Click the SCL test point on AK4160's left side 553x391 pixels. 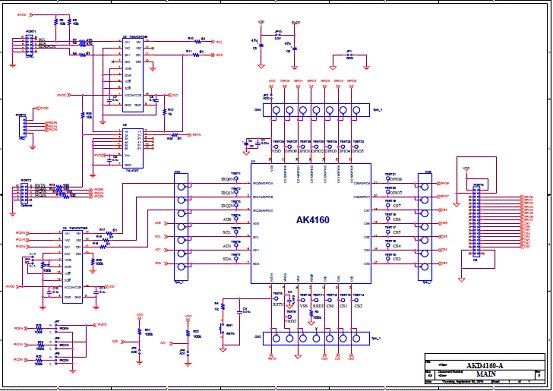(x=236, y=232)
